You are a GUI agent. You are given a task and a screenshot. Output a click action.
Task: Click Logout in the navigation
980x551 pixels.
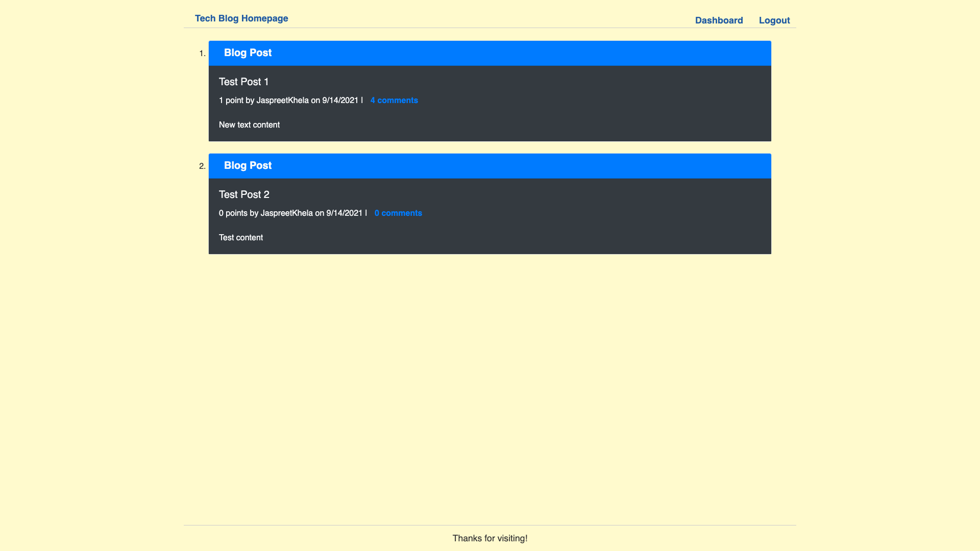click(774, 20)
